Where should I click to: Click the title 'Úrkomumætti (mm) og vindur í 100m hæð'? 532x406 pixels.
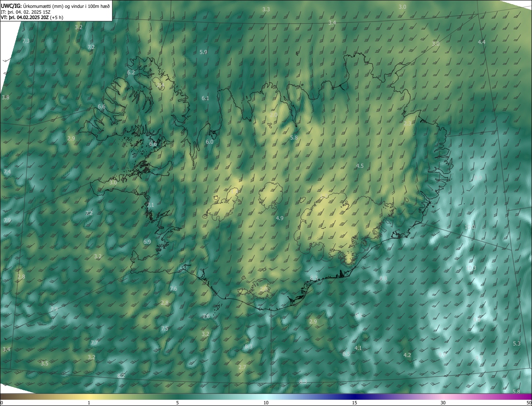coord(66,5)
